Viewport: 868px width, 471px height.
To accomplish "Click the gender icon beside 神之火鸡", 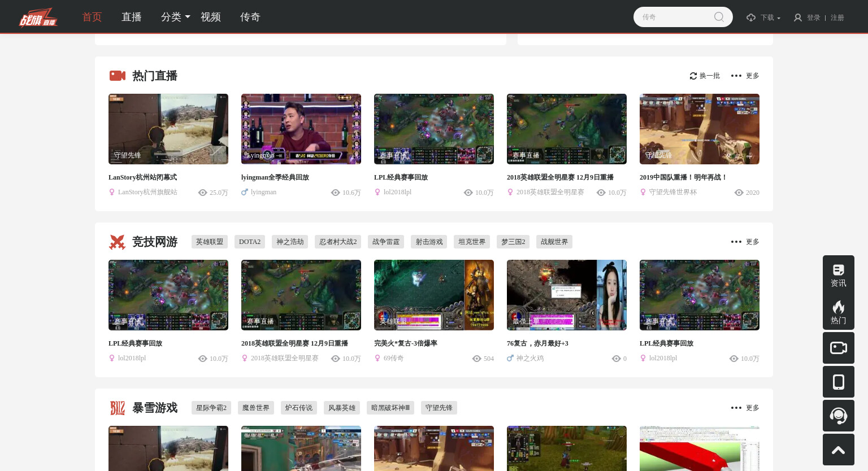I will 510,358.
